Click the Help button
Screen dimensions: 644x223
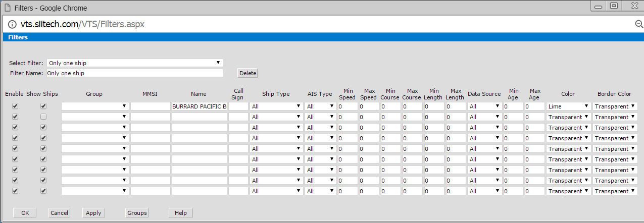tap(181, 213)
